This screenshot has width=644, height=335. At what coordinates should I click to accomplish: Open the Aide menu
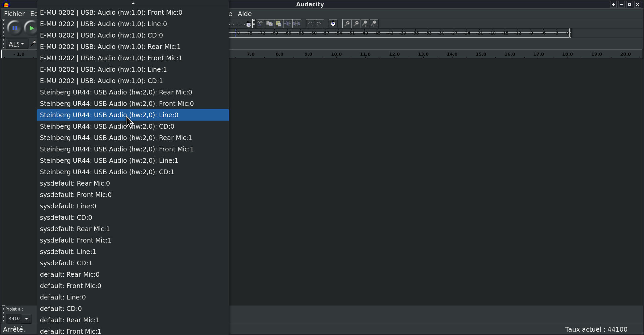point(245,14)
